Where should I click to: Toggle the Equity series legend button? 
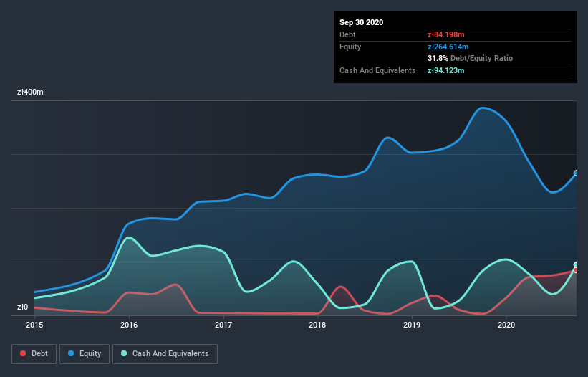(x=85, y=354)
